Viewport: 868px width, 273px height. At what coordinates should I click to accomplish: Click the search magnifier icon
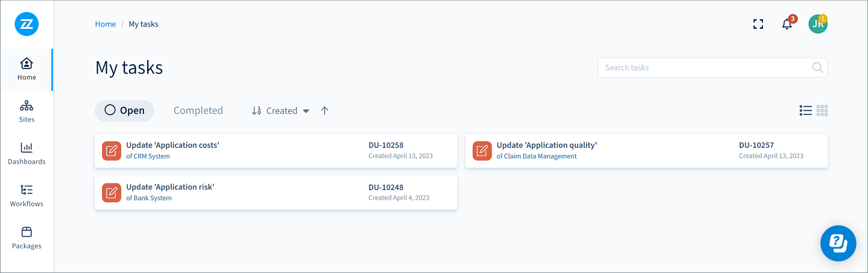click(x=817, y=68)
